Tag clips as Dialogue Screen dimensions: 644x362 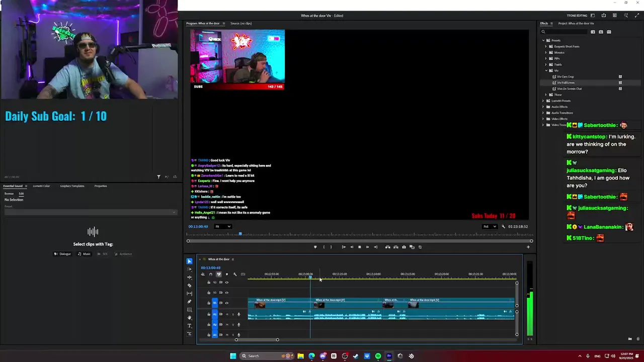coord(62,254)
